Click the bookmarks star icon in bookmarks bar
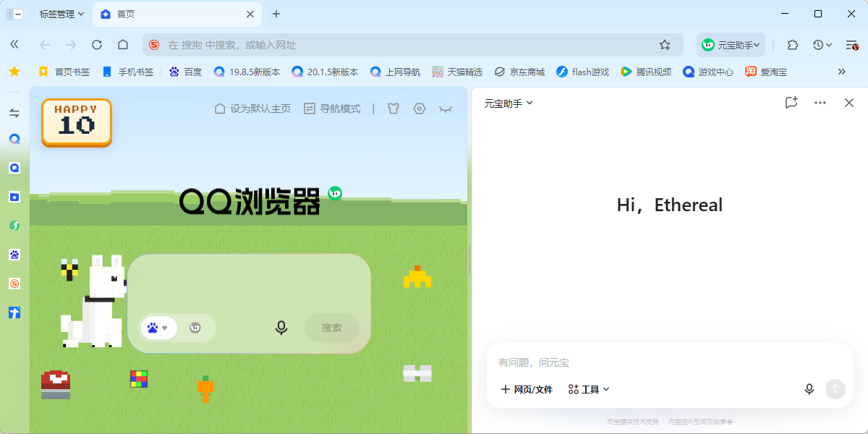The image size is (868, 434). 14,72
